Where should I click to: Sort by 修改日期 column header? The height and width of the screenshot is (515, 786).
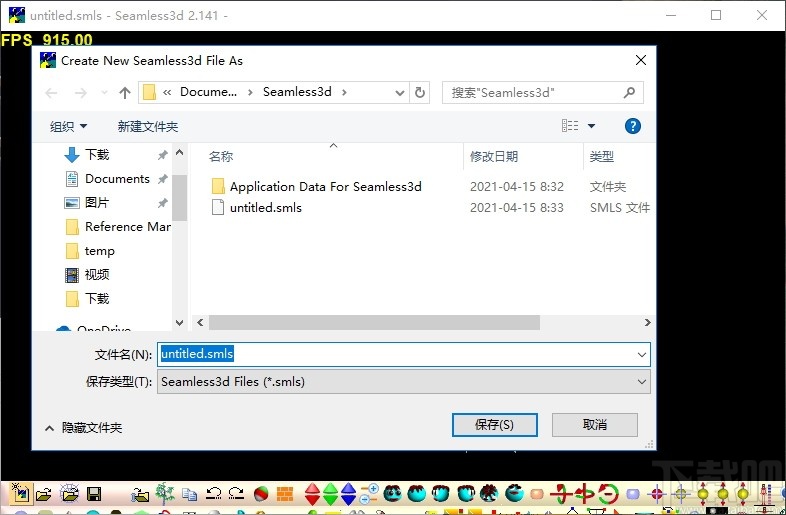pyautogui.click(x=494, y=156)
